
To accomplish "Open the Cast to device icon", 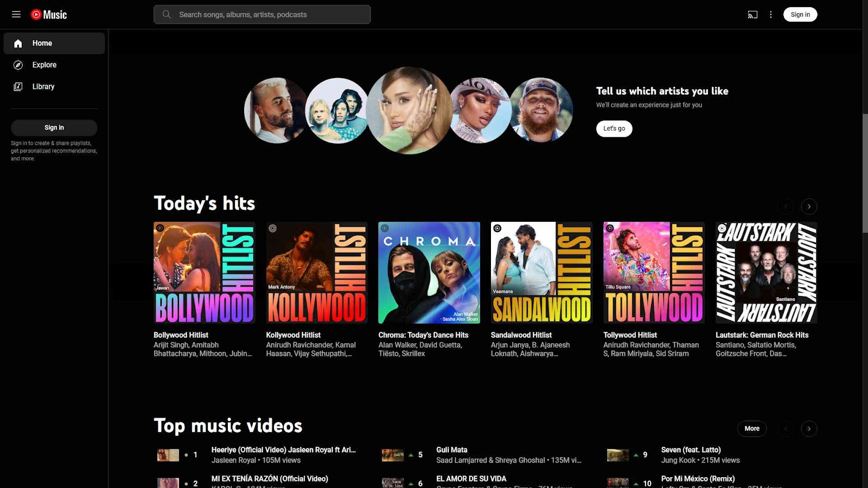I will coord(752,15).
